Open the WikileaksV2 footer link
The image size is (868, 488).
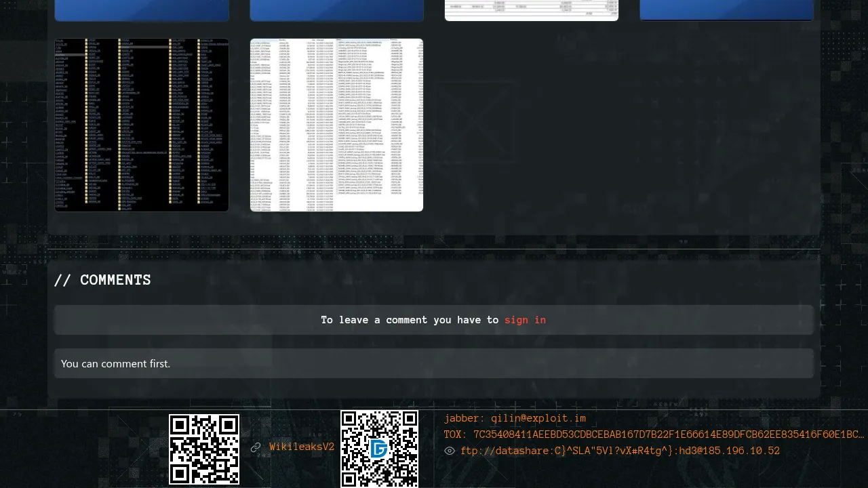point(302,447)
